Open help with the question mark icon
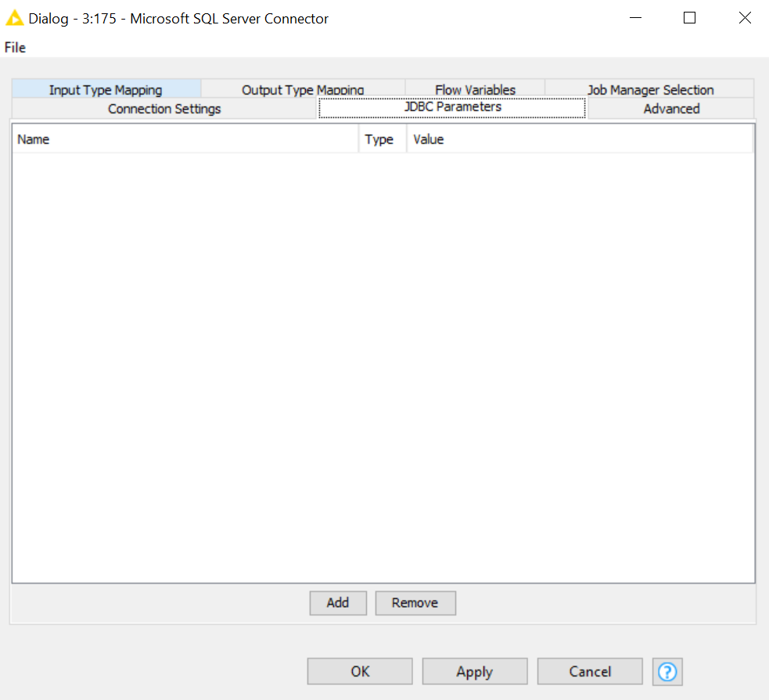The height and width of the screenshot is (700, 769). [667, 672]
